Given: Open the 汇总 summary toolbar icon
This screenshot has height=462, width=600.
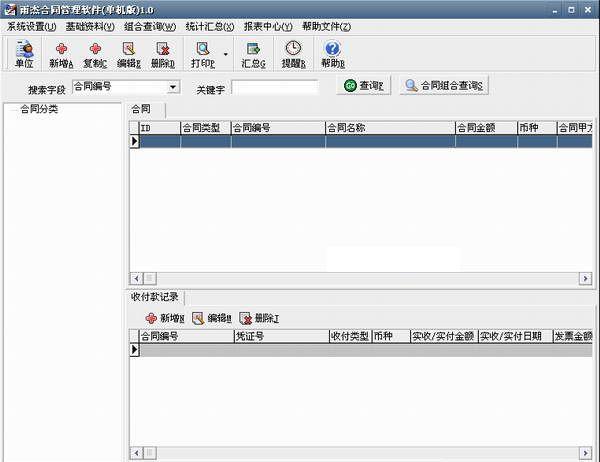Looking at the screenshot, I should click(253, 53).
